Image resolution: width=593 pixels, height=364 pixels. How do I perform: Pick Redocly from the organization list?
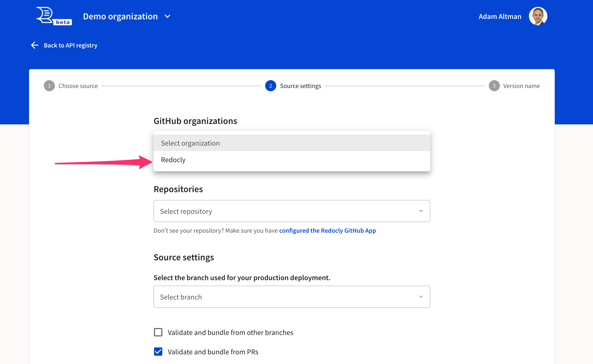292,160
